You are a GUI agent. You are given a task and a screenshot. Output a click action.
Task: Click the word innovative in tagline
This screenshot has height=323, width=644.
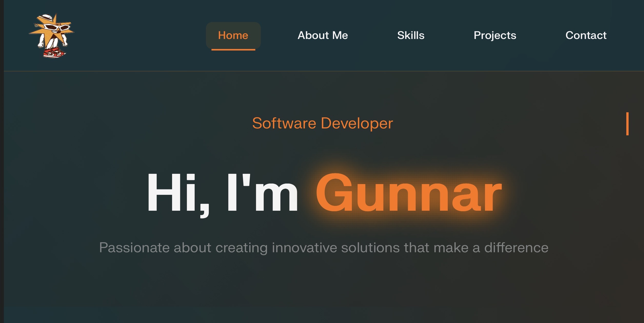[x=304, y=248]
